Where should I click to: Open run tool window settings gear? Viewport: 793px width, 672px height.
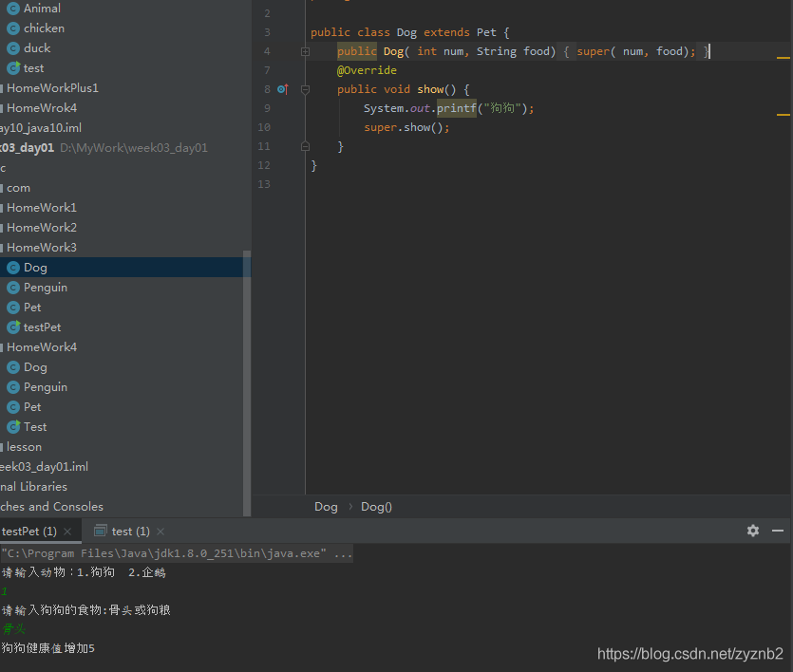click(752, 531)
